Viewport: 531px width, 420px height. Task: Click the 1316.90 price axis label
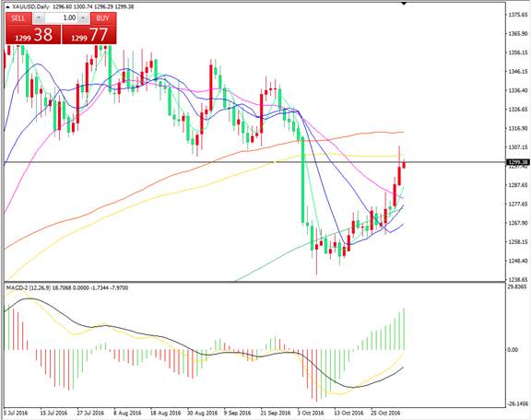(518, 128)
